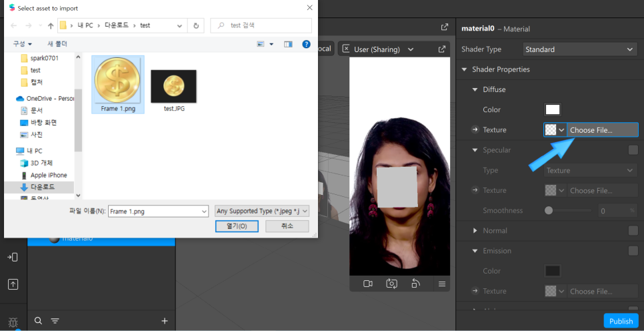Image resolution: width=644 pixels, height=331 pixels.
Task: Click the Emission Color dark swatch
Action: [553, 271]
